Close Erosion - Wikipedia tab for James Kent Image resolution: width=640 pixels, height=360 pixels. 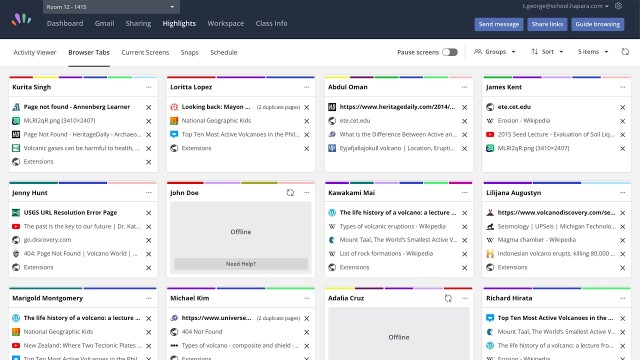coord(622,121)
